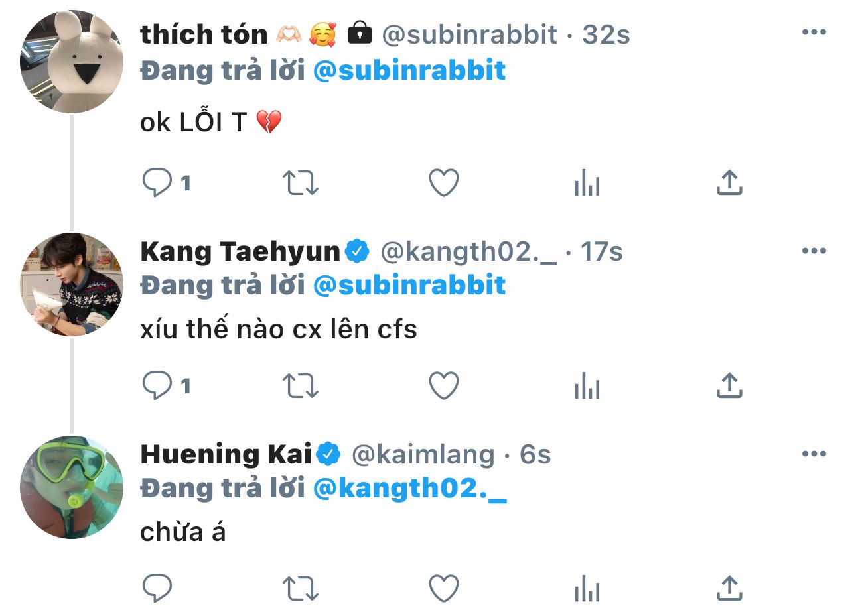Share the "ok LỖI T" tweet

pyautogui.click(x=729, y=183)
